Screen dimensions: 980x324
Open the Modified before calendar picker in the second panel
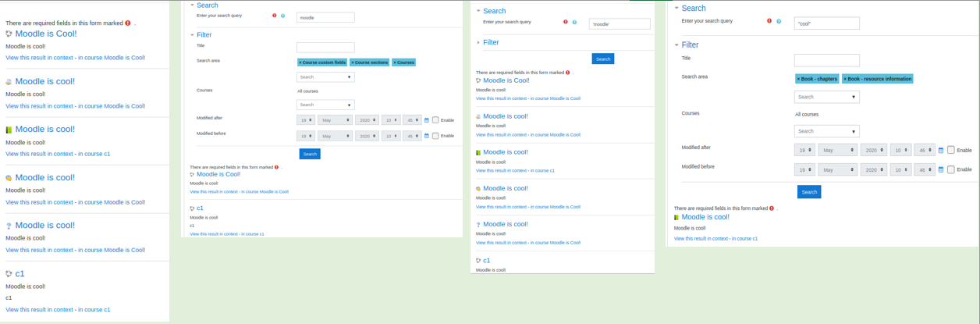coord(427,136)
